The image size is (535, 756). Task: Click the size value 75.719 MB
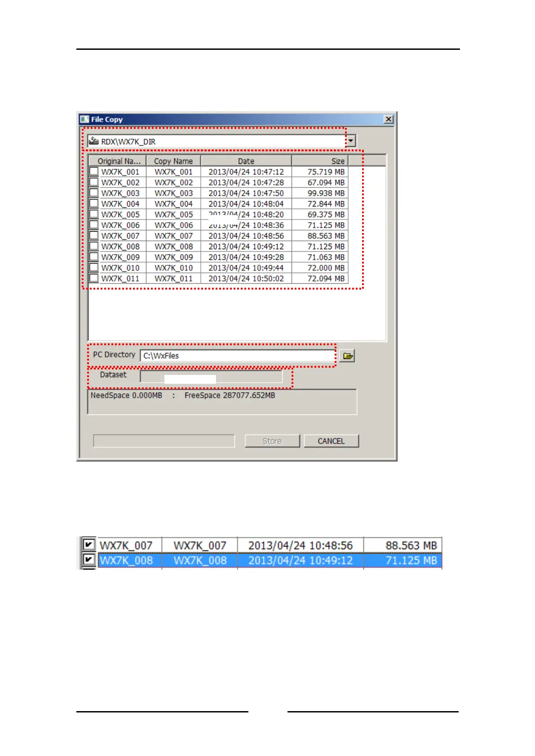(x=326, y=171)
